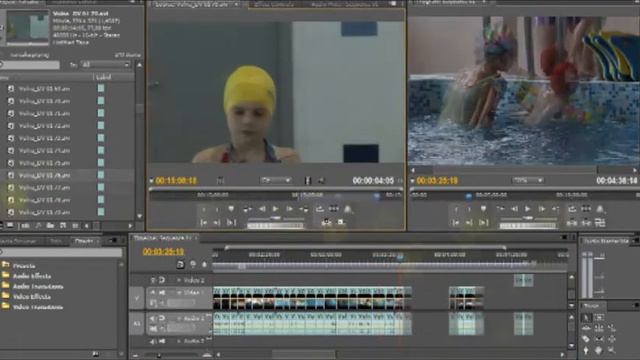Play the clip in Source monitor
This screenshot has width=640, height=360.
click(x=276, y=209)
